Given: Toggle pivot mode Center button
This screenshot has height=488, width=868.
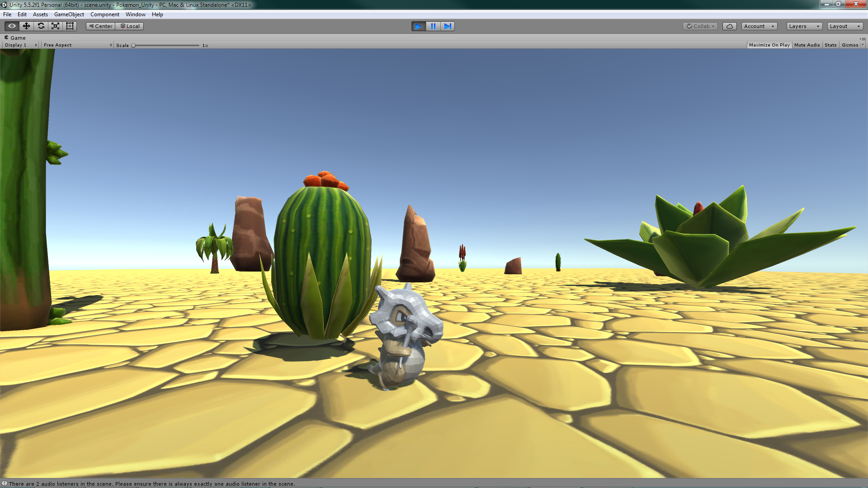Looking at the screenshot, I should coord(101,26).
